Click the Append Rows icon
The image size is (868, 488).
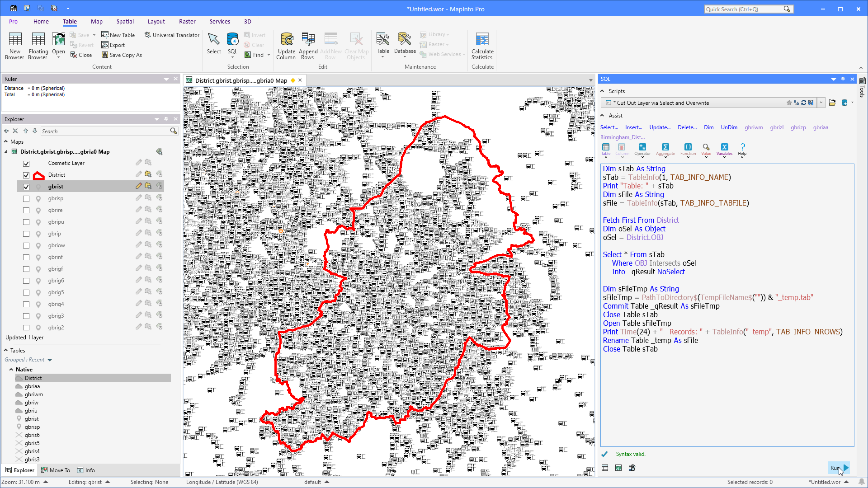[308, 45]
